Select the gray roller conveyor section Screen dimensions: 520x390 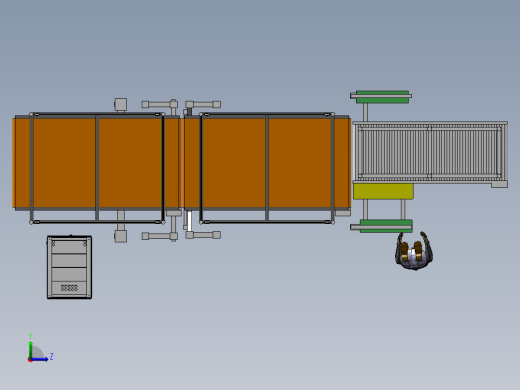pyautogui.click(x=430, y=152)
